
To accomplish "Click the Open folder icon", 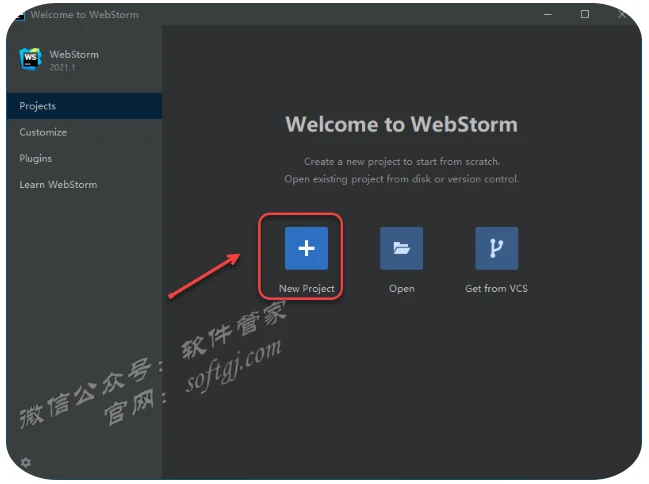I will pyautogui.click(x=401, y=248).
